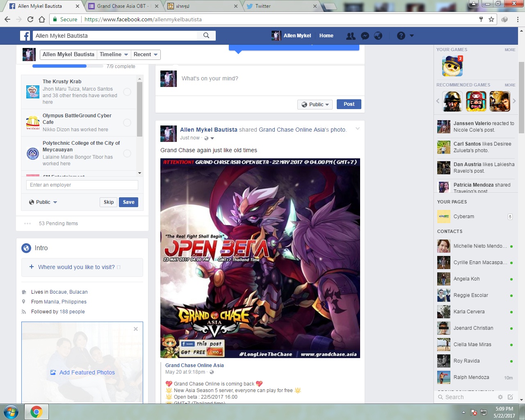Click the Windows Start button
Screen dimensions: 525x420
pyautogui.click(x=11, y=412)
